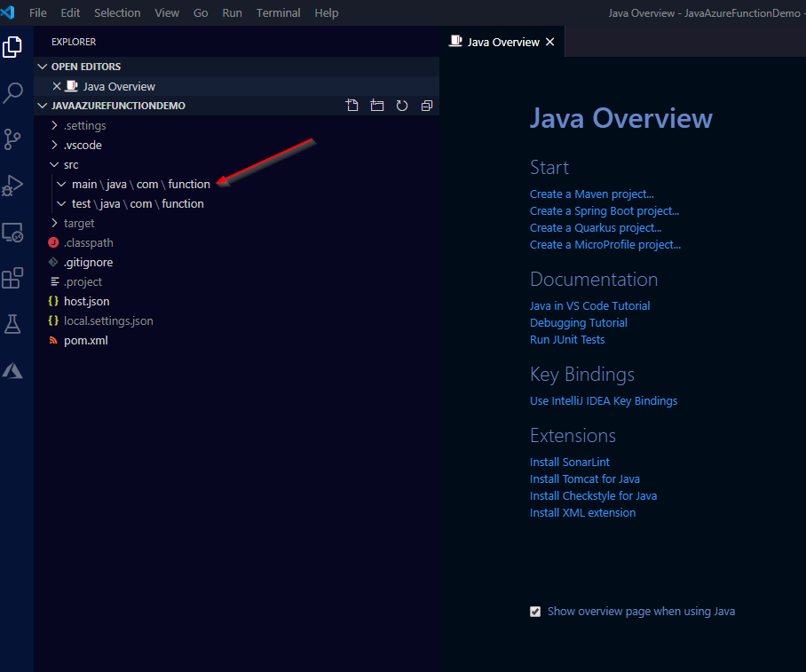Refresh the explorer file tree
806x672 pixels.
[x=402, y=106]
